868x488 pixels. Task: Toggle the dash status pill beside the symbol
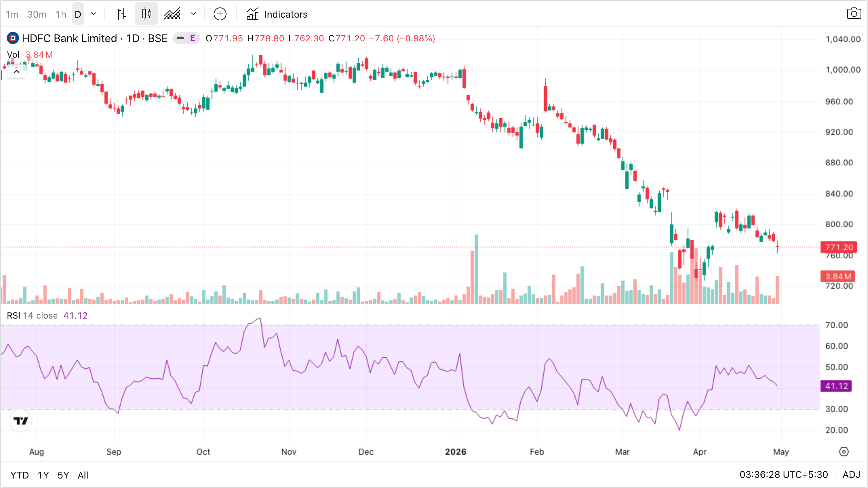point(180,38)
